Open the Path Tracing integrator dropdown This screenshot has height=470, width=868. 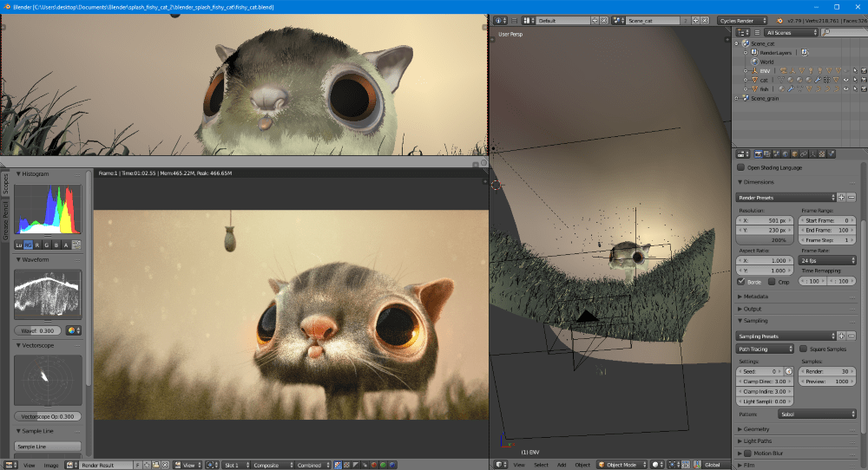coord(765,349)
